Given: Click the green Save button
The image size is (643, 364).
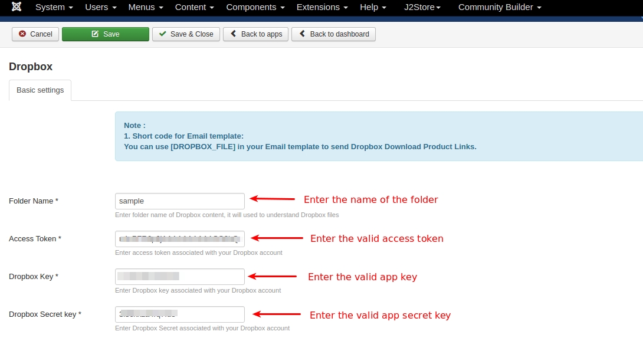Looking at the screenshot, I should tap(106, 34).
